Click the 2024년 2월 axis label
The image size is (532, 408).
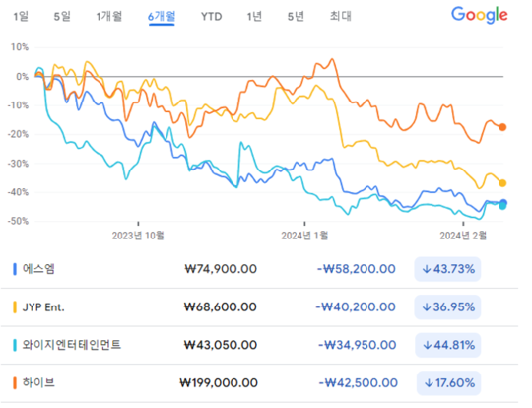click(463, 236)
